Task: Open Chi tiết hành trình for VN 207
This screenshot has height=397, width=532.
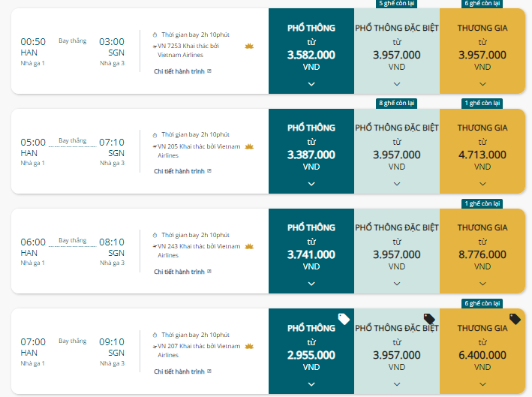Action: (x=182, y=371)
